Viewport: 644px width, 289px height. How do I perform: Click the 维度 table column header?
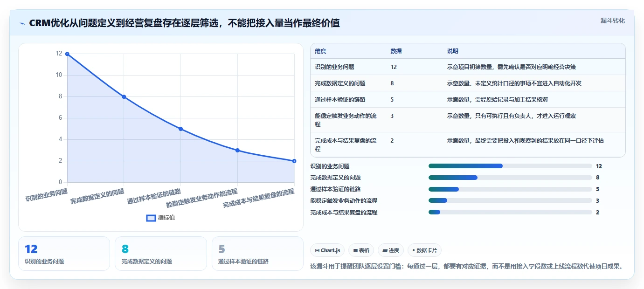coord(321,51)
